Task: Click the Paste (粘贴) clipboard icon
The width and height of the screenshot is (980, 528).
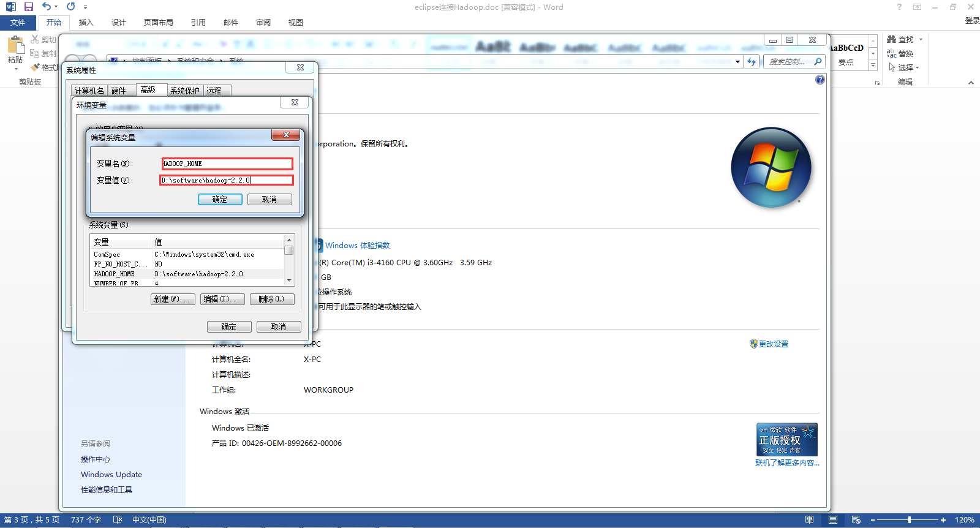Action: pos(15,45)
